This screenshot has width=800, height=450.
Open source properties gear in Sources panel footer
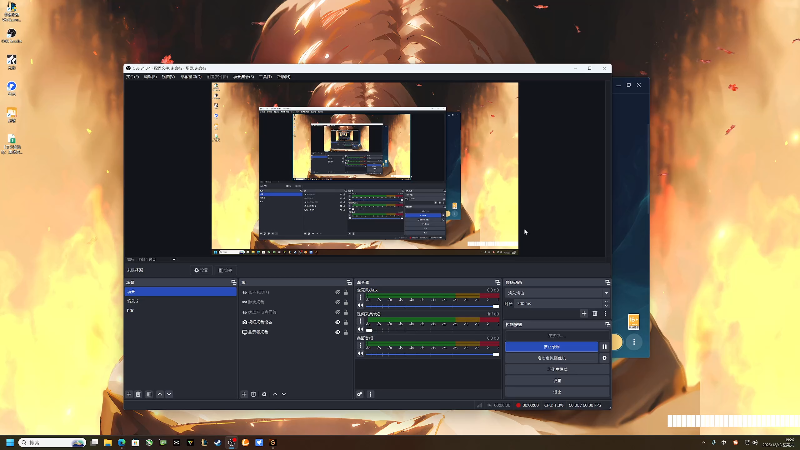264,394
